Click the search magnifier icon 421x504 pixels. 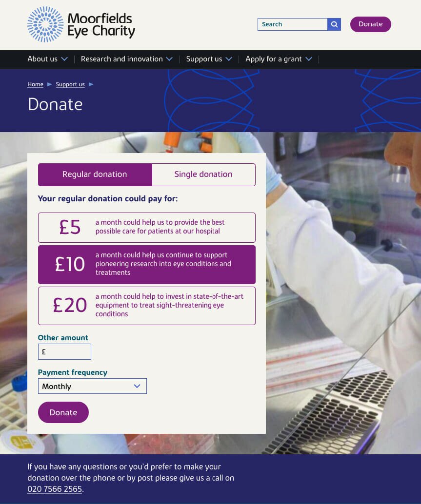[334, 24]
